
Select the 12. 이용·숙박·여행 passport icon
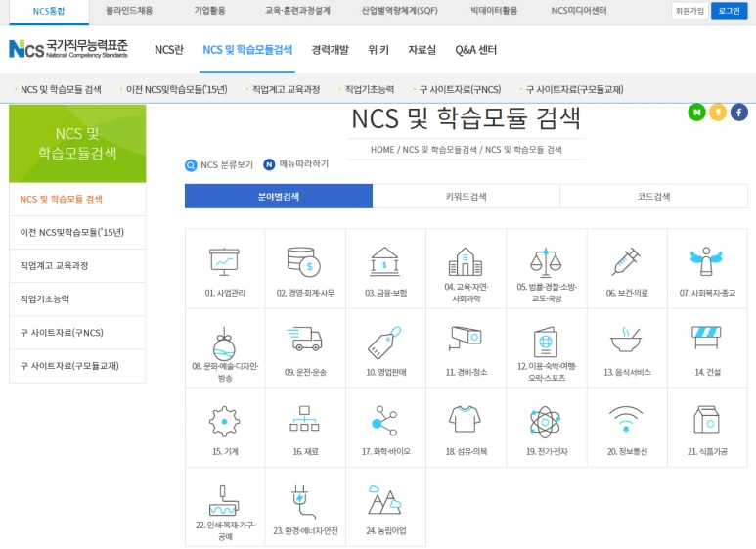coord(546,343)
